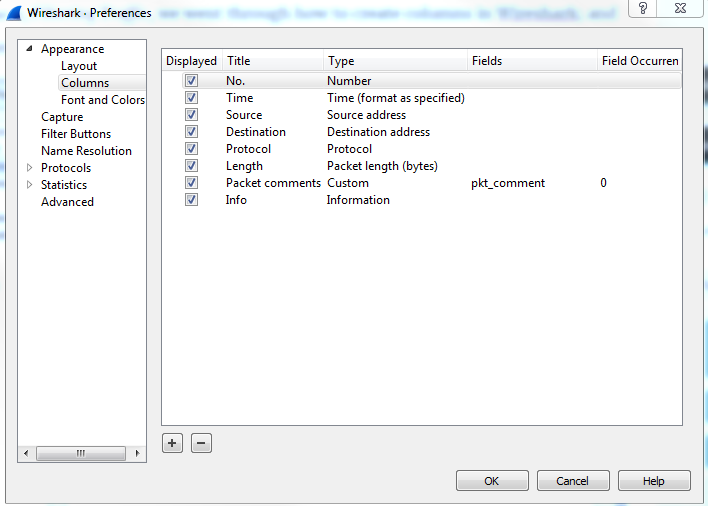This screenshot has height=506, width=708.
Task: Click the Field Occurrence column header
Action: pos(640,60)
